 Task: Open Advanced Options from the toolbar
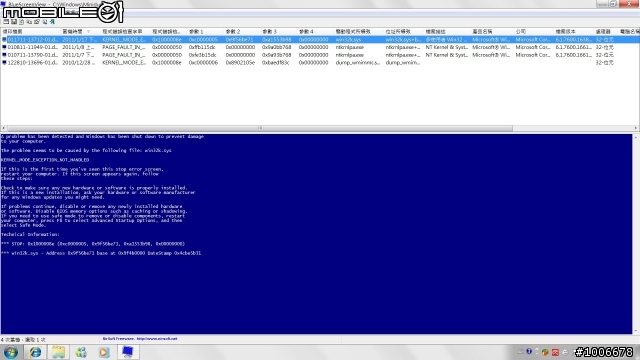click(x=6, y=22)
